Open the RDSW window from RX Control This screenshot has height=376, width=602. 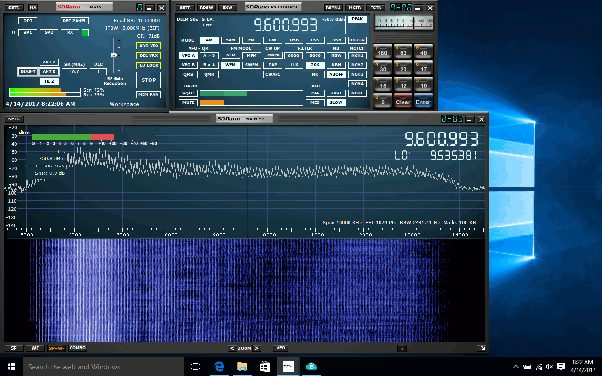click(206, 7)
